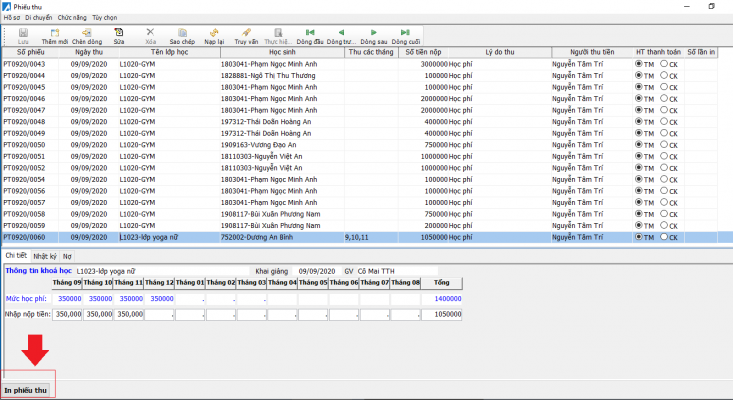733x400 pixels.
Task: Select CK payment for receipt PT0920/0058
Action: (664, 214)
